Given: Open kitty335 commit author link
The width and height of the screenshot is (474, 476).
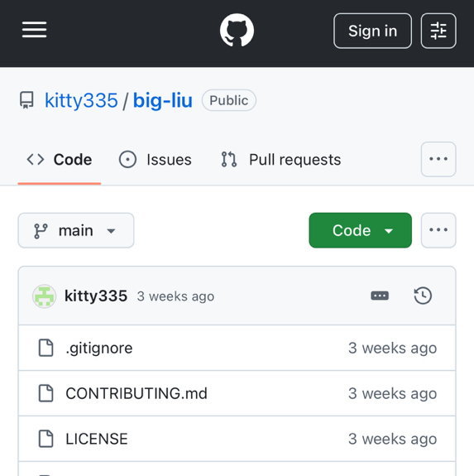Looking at the screenshot, I should click(96, 296).
